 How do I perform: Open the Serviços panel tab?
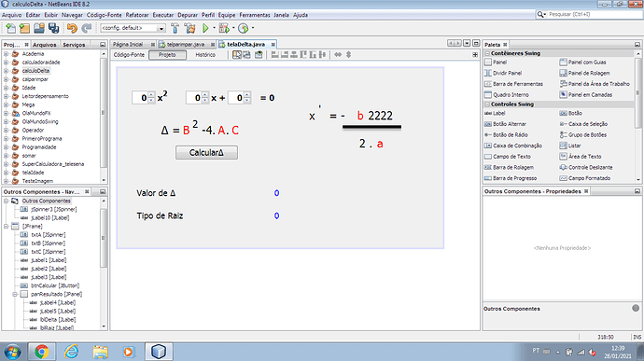pos(74,45)
